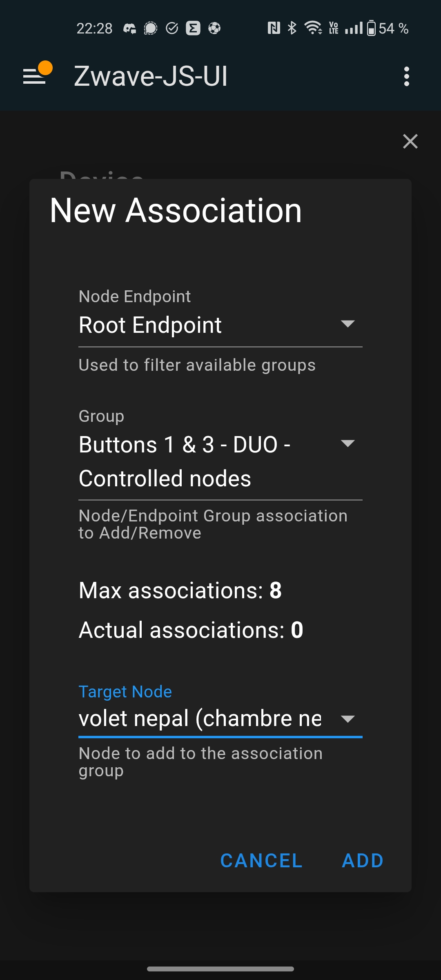Open the three-dot overflow menu
Screen dimensions: 441x980
406,76
